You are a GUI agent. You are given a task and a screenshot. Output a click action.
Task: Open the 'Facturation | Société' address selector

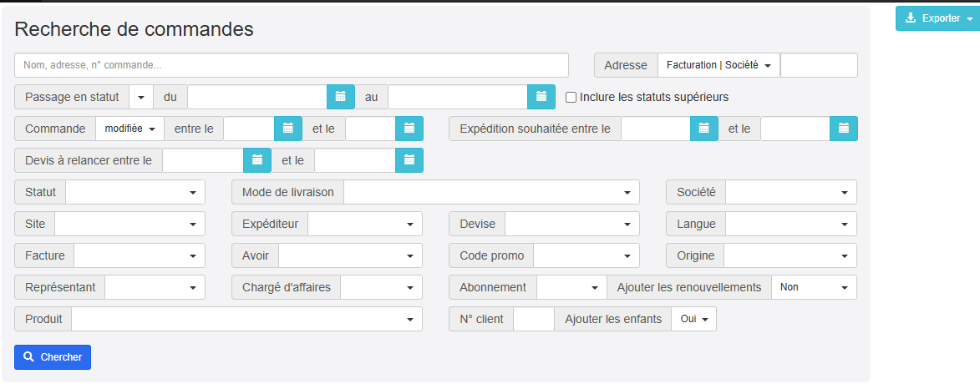click(718, 65)
